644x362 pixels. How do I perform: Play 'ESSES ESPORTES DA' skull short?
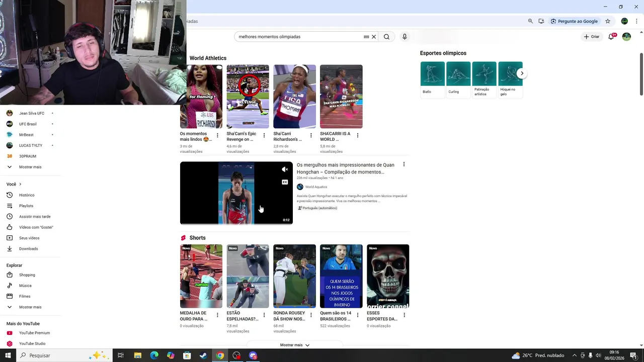[388, 276]
